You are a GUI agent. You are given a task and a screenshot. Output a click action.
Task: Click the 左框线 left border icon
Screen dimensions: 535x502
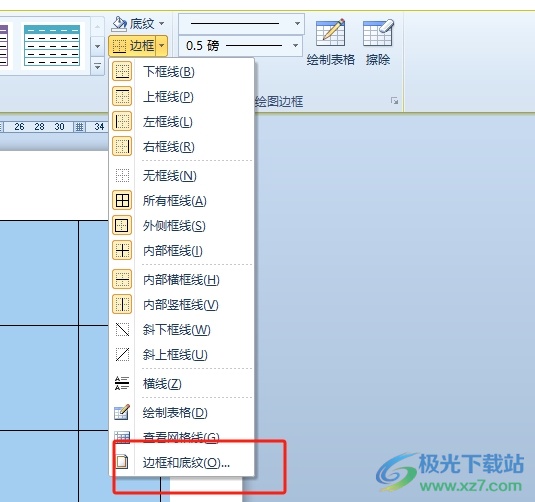coord(122,121)
